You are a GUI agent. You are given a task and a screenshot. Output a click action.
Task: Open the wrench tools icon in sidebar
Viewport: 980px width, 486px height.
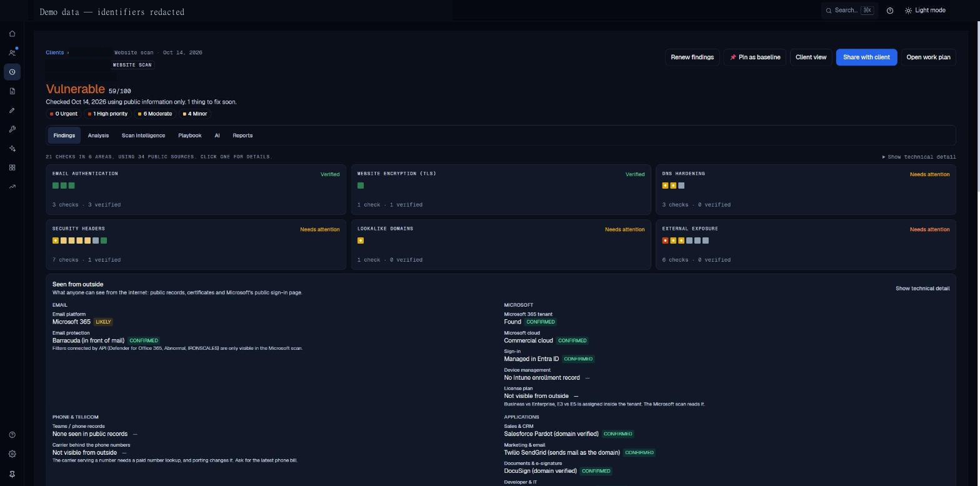(x=12, y=129)
